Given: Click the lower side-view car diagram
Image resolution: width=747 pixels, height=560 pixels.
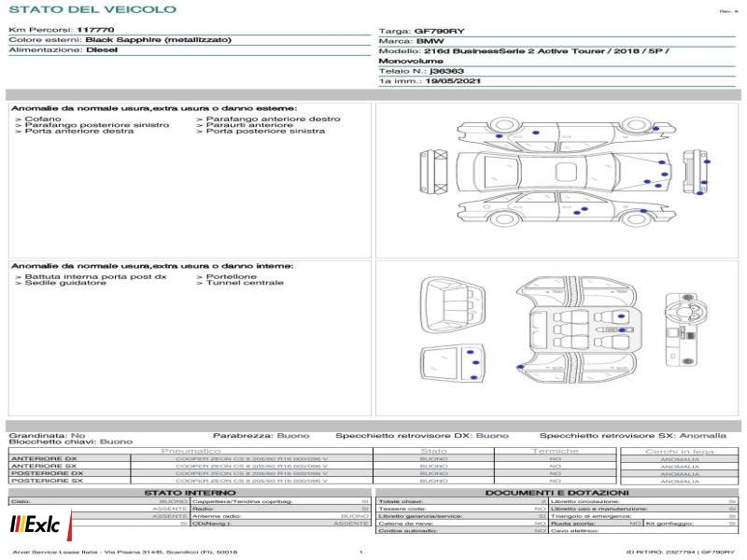Looking at the screenshot, I should 567,207.
